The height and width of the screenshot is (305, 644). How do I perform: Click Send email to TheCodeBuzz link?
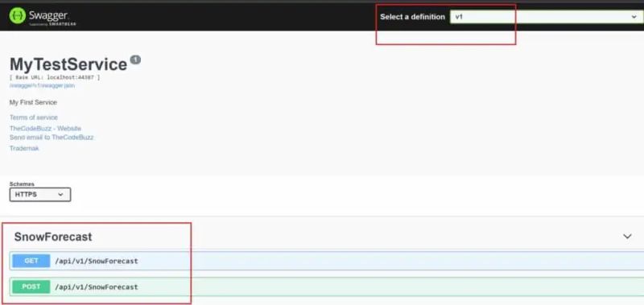pos(52,138)
